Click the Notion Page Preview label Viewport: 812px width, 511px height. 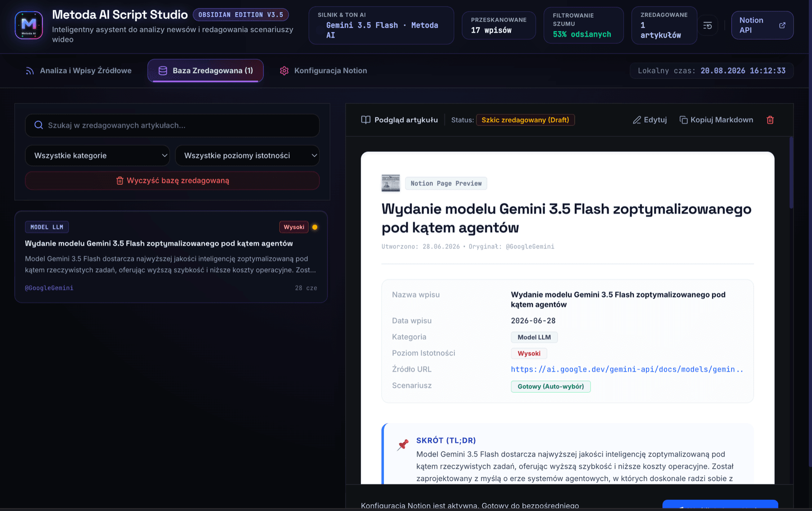click(x=446, y=184)
